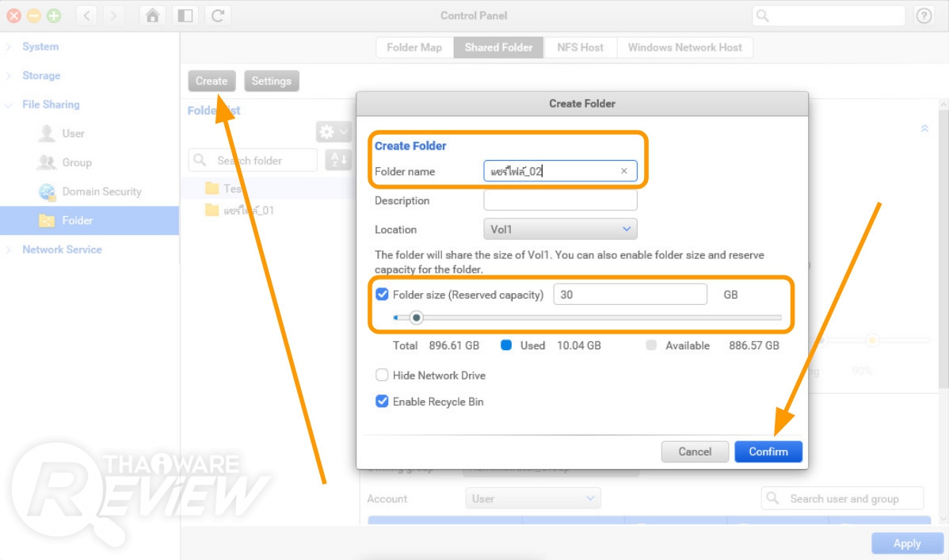Image resolution: width=949 pixels, height=560 pixels.
Task: Check Hide Network Drive checkbox
Action: click(382, 375)
